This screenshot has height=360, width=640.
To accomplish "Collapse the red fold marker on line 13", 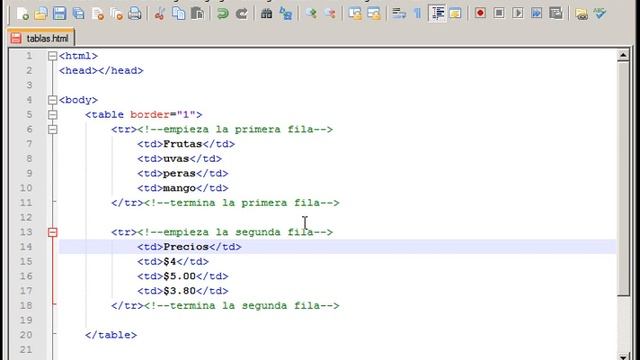I will [53, 232].
